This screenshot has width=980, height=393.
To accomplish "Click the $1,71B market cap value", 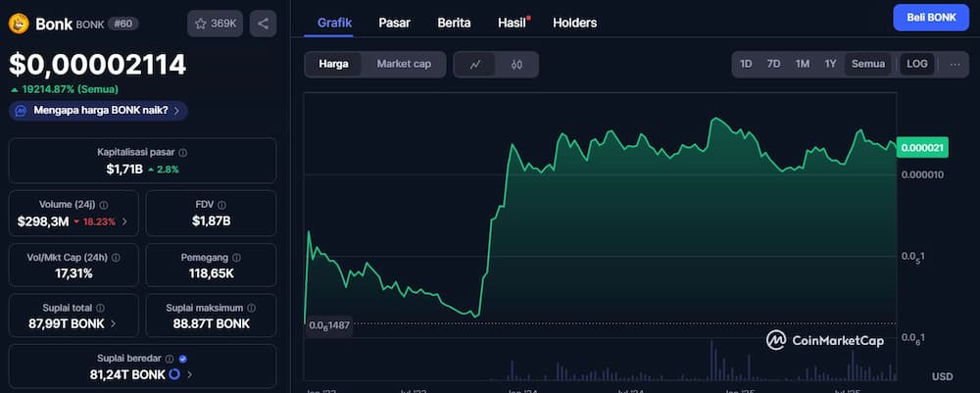I will coord(124,169).
